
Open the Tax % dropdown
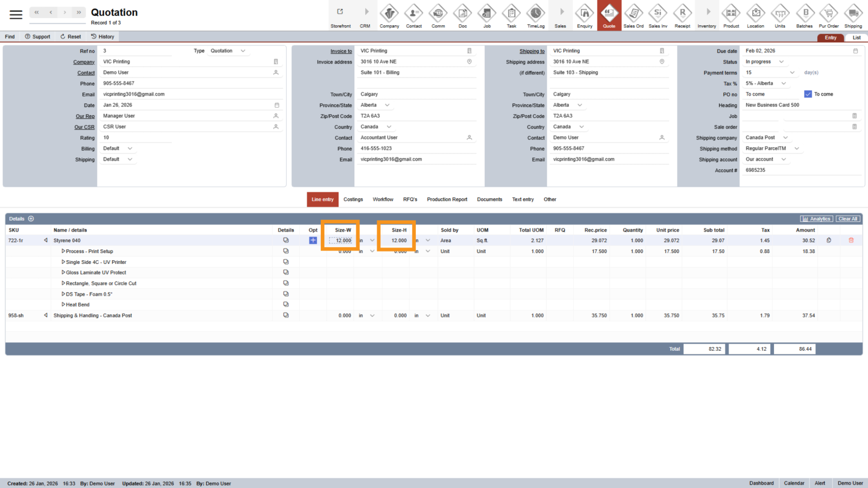coord(766,84)
